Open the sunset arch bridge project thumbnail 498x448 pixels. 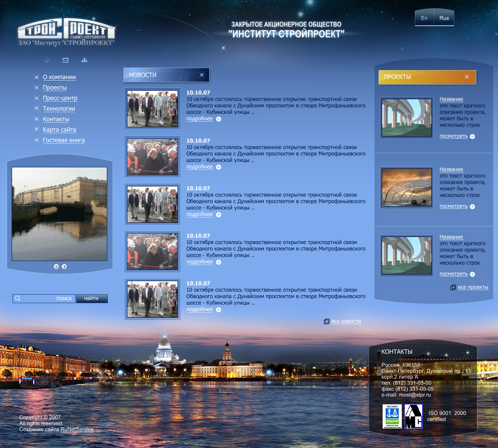click(407, 187)
